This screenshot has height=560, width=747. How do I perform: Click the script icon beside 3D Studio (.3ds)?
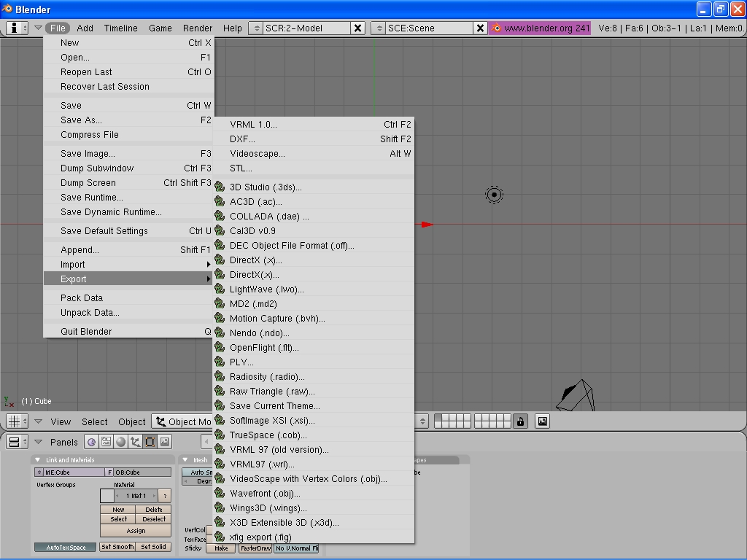[x=220, y=187]
